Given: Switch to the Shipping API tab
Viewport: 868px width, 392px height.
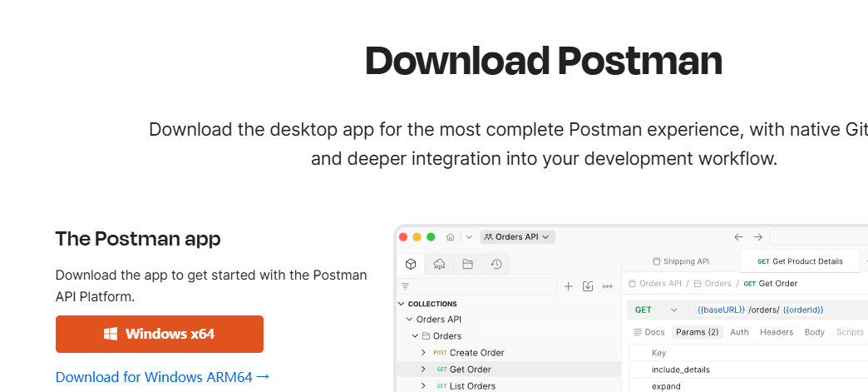Looking at the screenshot, I should 680,261.
